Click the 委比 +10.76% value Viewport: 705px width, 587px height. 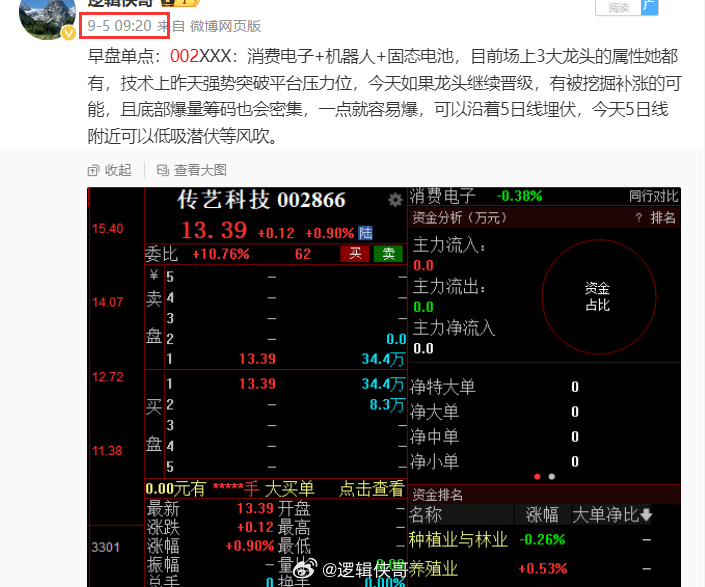[221, 254]
